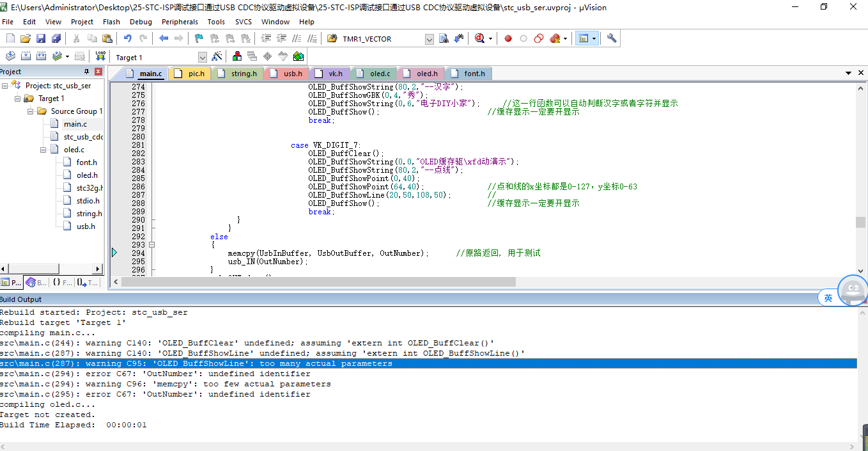Viewport: 868px width, 451px height.
Task: Open the Configuration wrench icon
Action: (612, 38)
